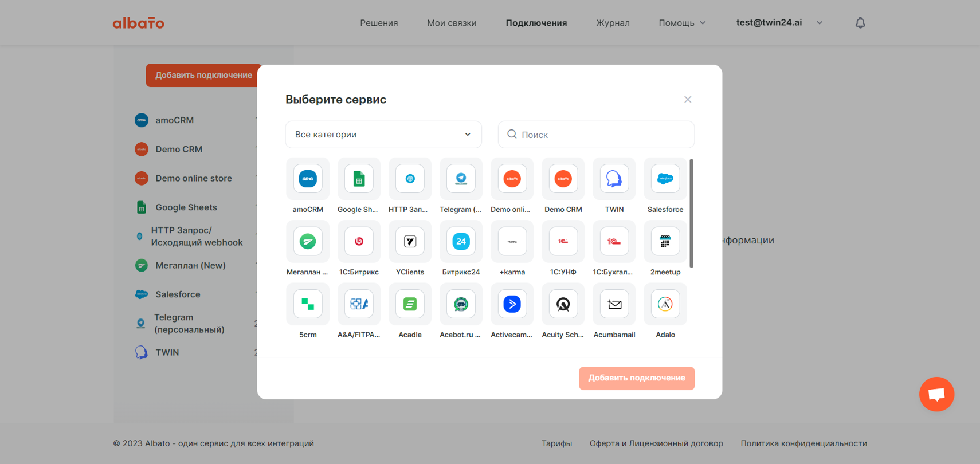Open Оферта и Лицензионный договор link
The image size is (980, 464).
pyautogui.click(x=656, y=443)
